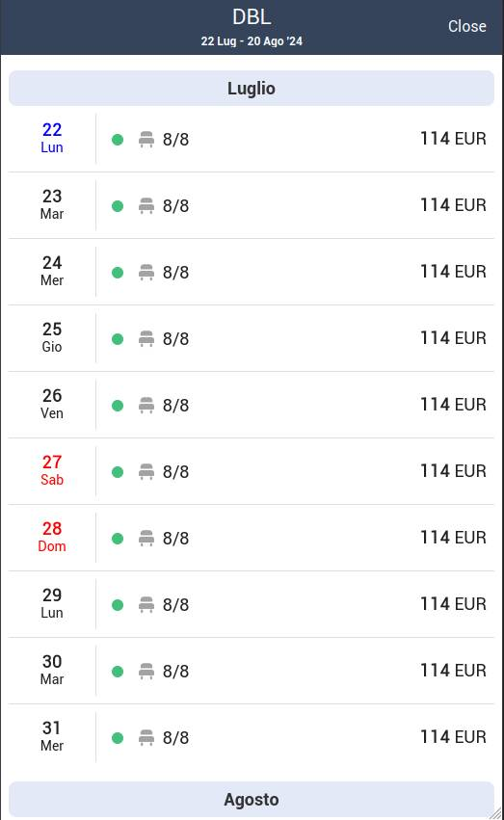Select the date 29 Lun
Screen dimensions: 504x820
pos(52,603)
